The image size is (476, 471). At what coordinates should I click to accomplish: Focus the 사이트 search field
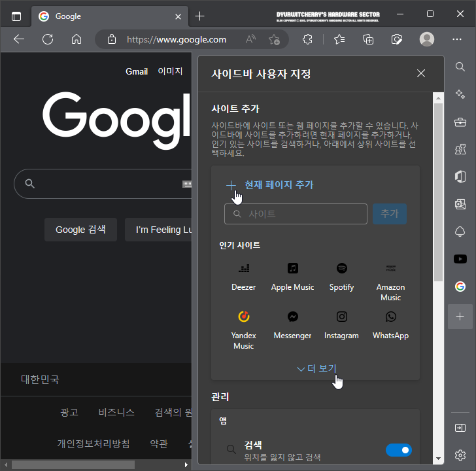point(296,214)
